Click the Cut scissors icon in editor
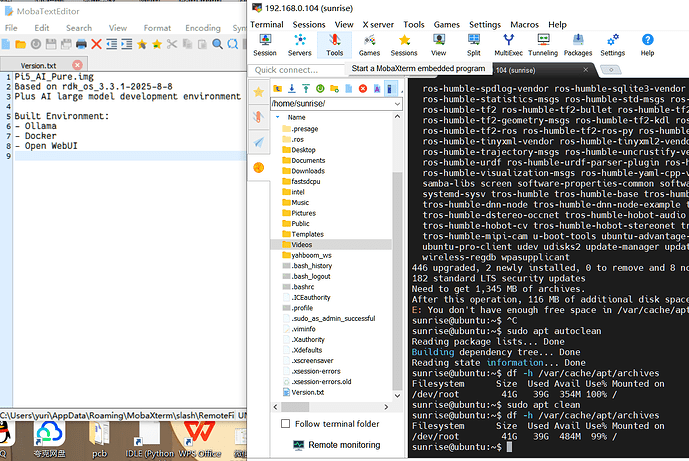This screenshot has width=689, height=461. click(172, 44)
